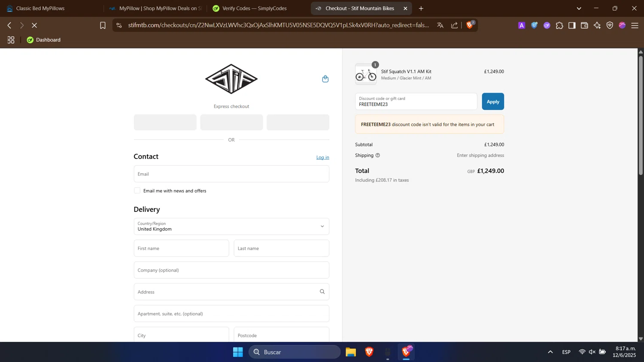Open the Brave taskbar icon
644x362 pixels.
click(x=369, y=352)
